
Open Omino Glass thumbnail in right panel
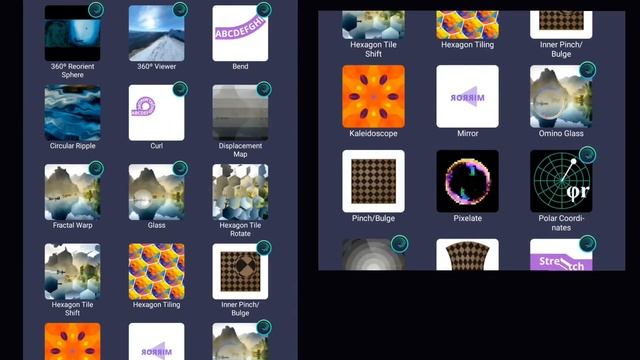click(561, 96)
